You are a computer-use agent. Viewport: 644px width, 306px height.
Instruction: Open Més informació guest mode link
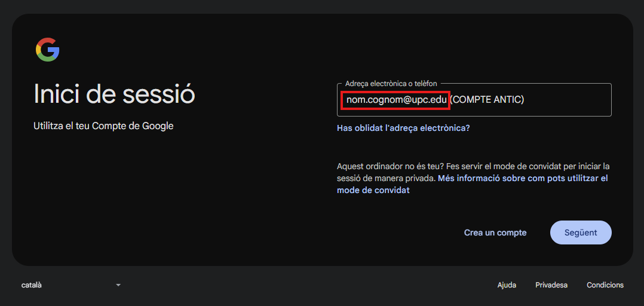pyautogui.click(x=523, y=178)
